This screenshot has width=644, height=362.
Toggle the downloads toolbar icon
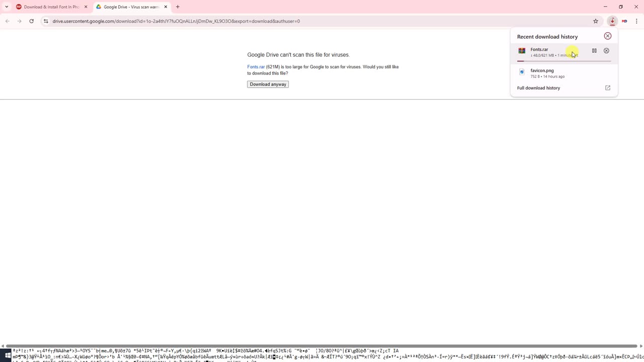coord(612,21)
